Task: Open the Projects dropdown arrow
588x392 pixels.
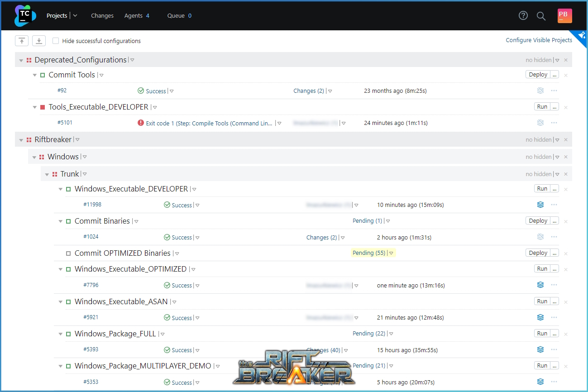Action: [x=75, y=15]
